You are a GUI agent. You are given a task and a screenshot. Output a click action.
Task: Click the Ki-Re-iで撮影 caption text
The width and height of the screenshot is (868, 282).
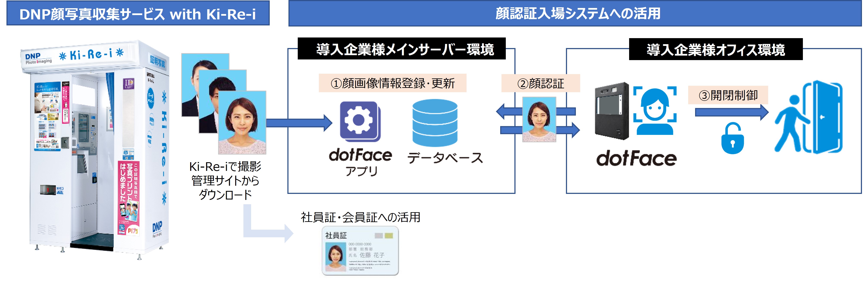tap(225, 167)
